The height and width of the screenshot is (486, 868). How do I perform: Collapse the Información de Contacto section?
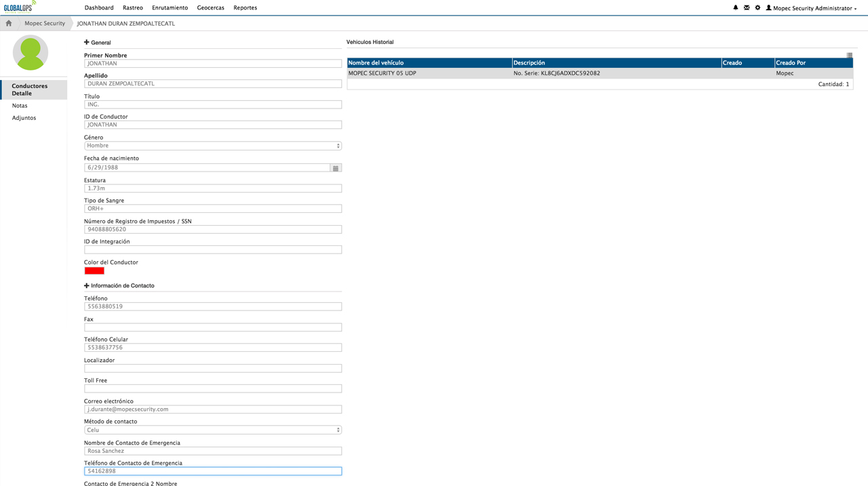(87, 286)
